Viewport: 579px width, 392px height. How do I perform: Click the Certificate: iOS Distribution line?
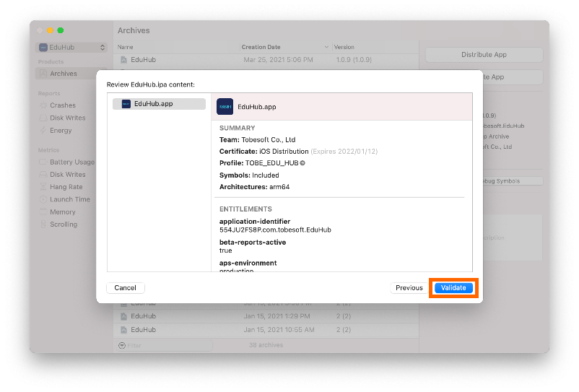[298, 152]
